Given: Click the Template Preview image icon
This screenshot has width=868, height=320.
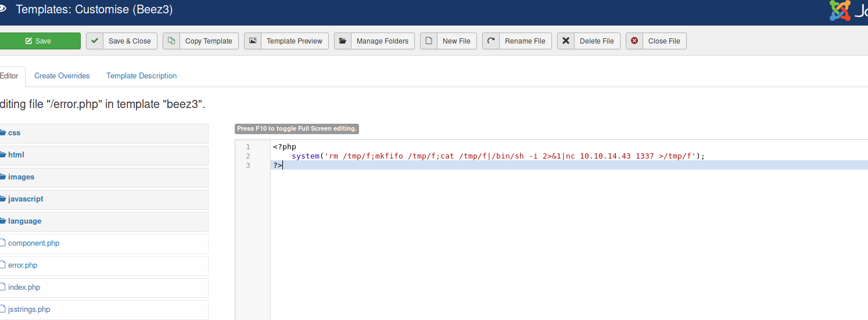Looking at the screenshot, I should pos(253,41).
